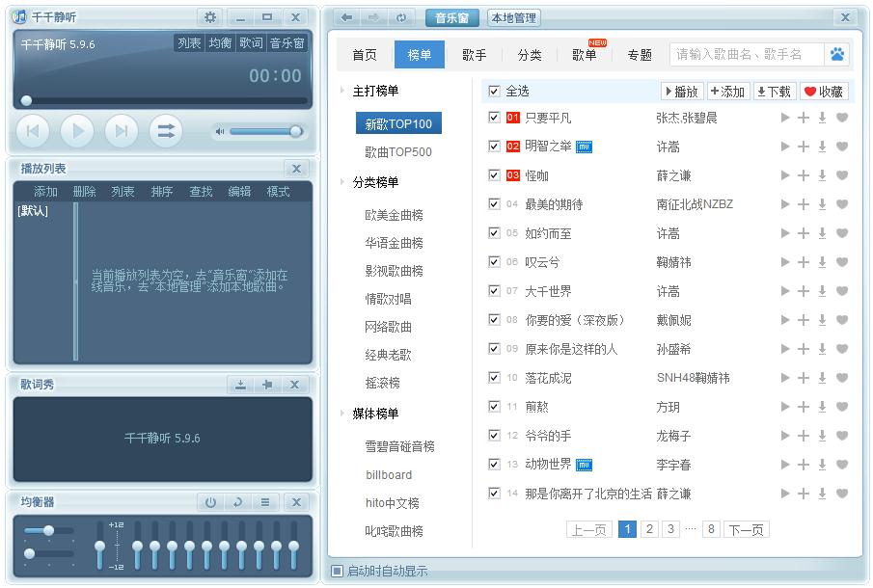Switch to the 分类 tab
The image size is (873, 588).
click(529, 55)
